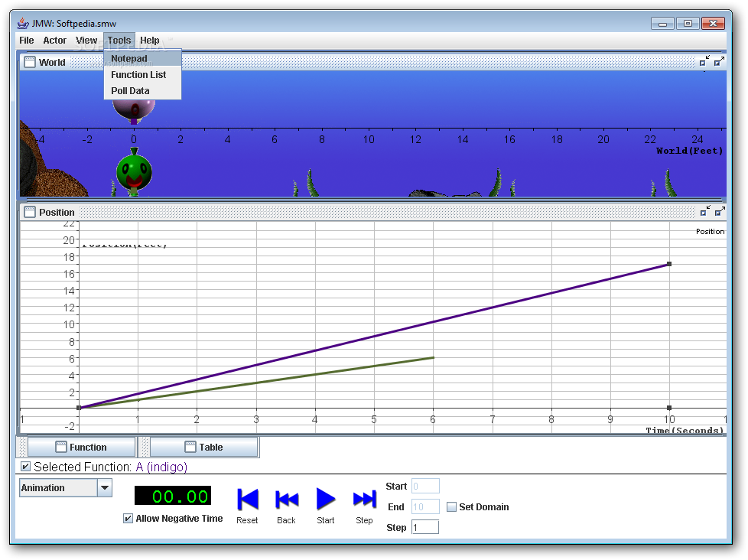Click the A (indigo) selected function label
This screenshot has height=560, width=748.
click(x=161, y=467)
